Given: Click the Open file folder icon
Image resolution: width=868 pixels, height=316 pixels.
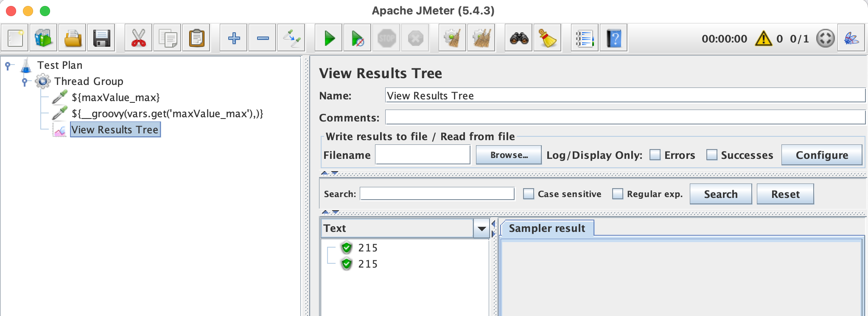Looking at the screenshot, I should pyautogui.click(x=73, y=38).
